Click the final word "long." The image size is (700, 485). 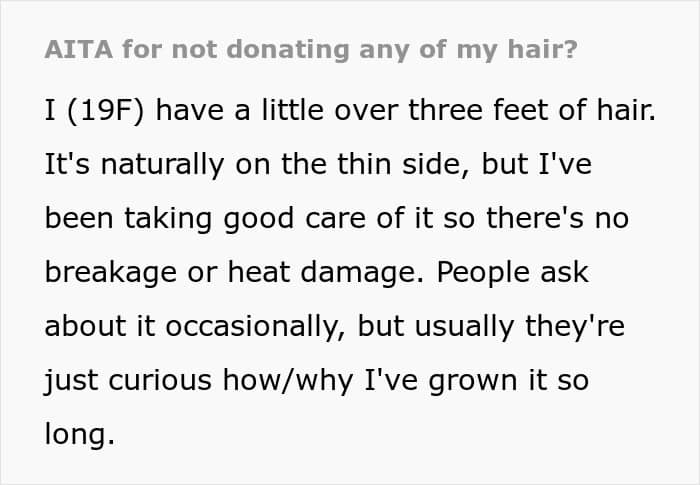click(x=80, y=435)
